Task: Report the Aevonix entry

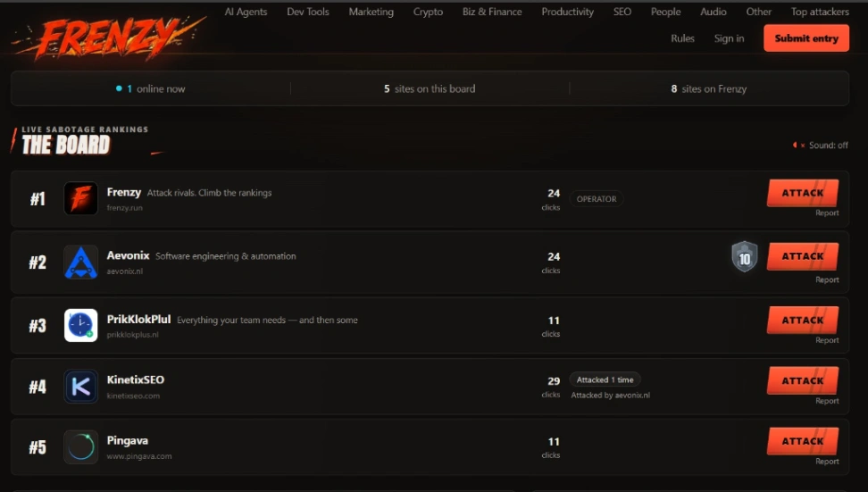Action: (827, 280)
